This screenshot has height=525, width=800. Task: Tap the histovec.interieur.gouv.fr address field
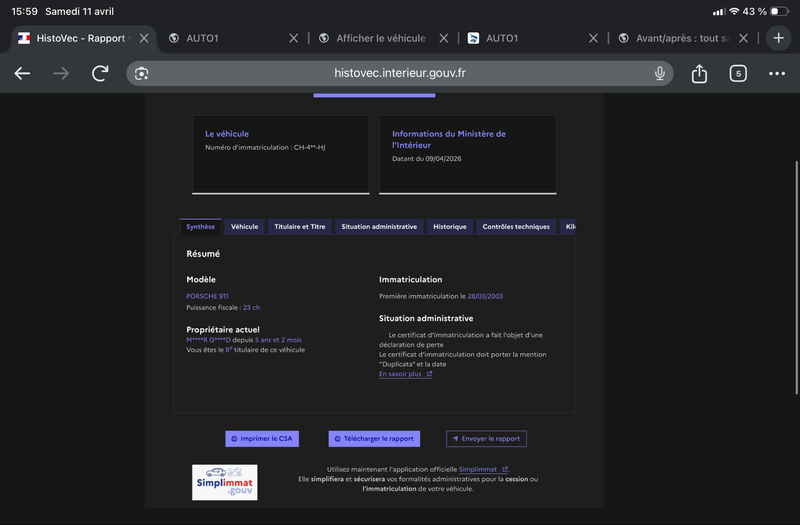point(399,73)
